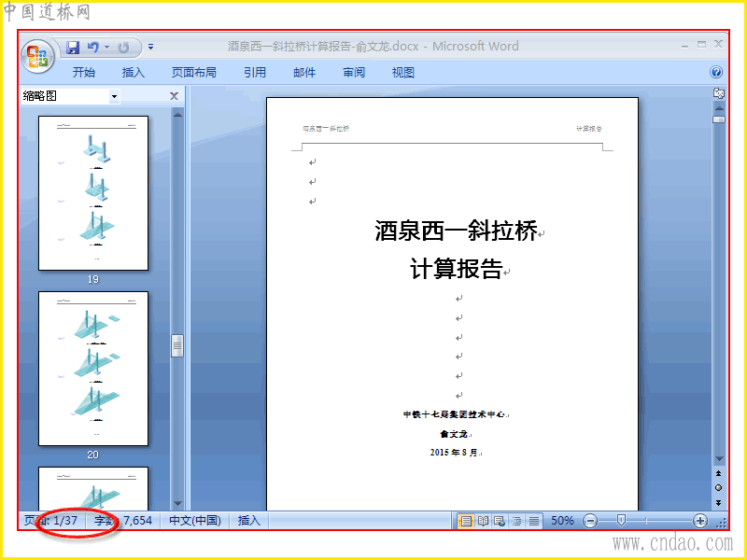
Task: Click document scrollbar down arrow
Action: 718,459
